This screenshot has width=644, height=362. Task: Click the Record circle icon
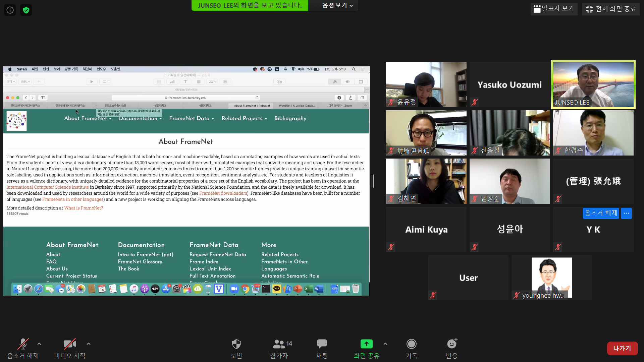(x=411, y=344)
